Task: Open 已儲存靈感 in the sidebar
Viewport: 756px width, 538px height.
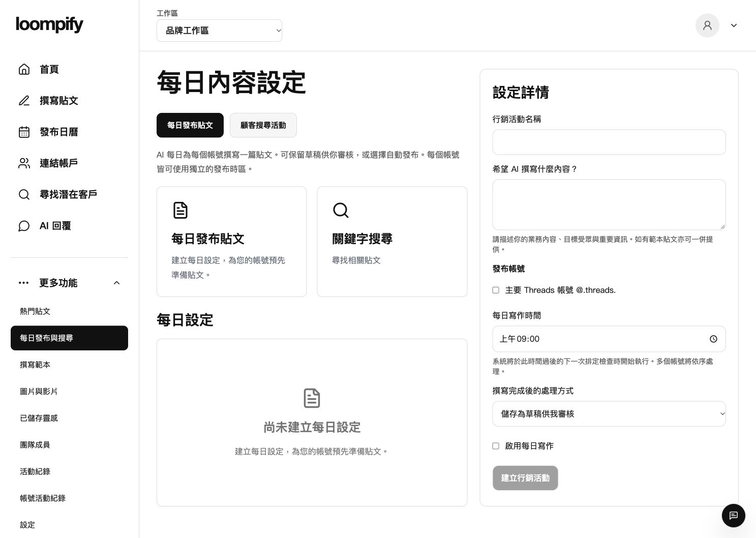Action: (39, 418)
